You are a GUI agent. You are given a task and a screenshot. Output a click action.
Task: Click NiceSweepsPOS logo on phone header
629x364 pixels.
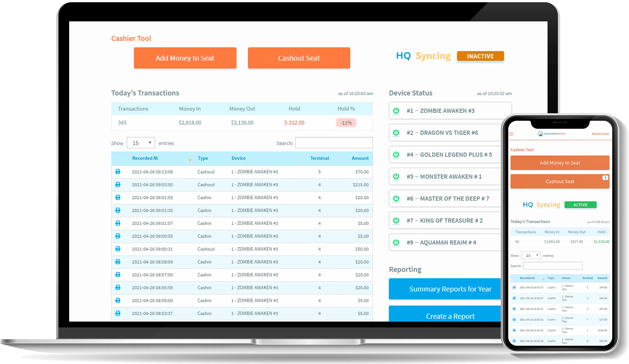click(x=551, y=134)
